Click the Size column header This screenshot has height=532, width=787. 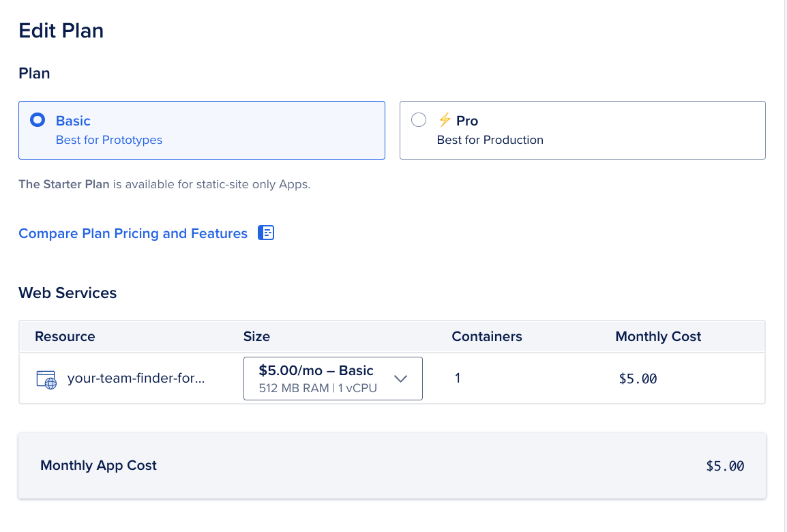click(x=256, y=336)
